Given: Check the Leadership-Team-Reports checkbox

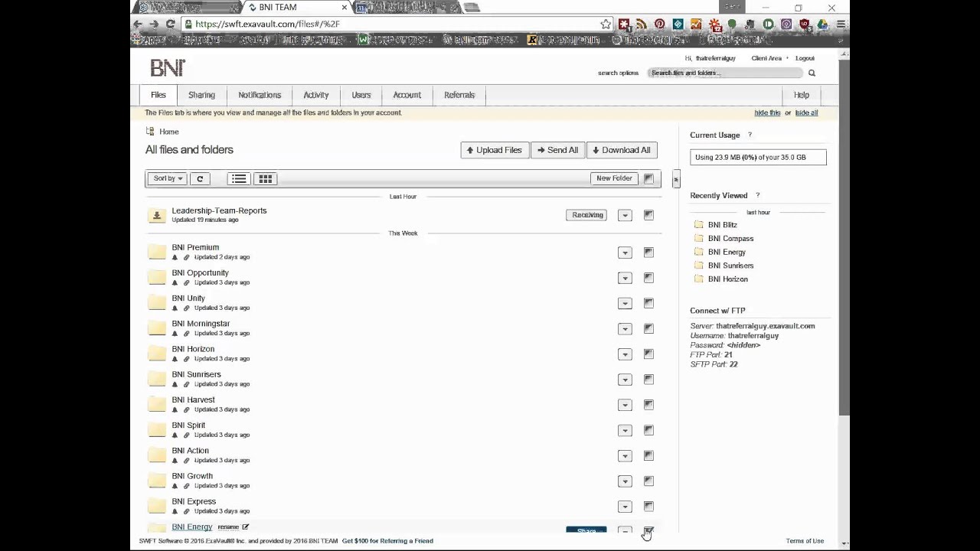Looking at the screenshot, I should pyautogui.click(x=648, y=215).
